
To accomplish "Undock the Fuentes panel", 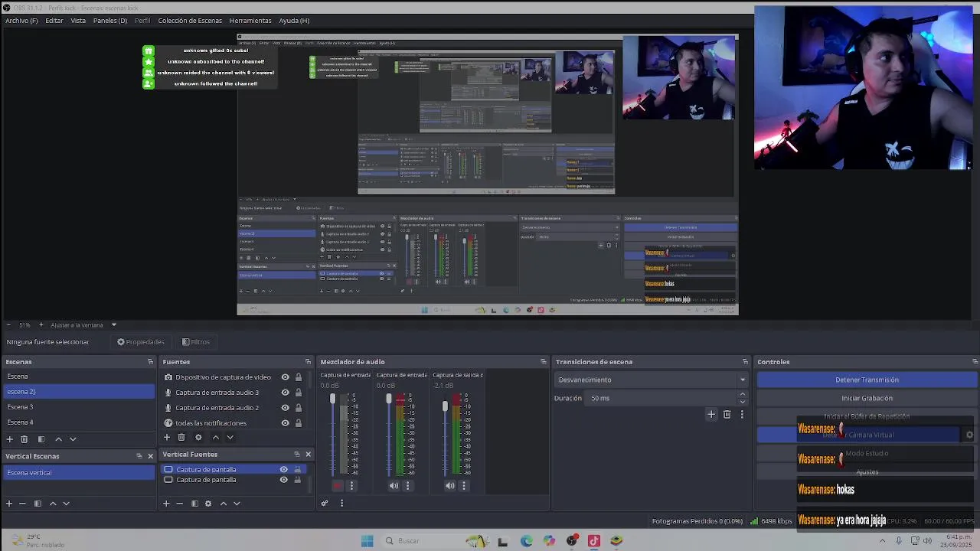I will click(x=308, y=362).
